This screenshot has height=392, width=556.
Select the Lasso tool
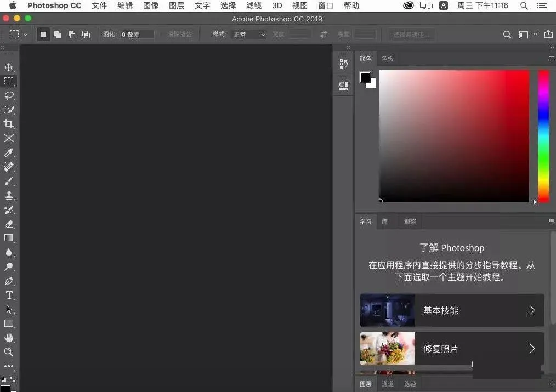point(9,95)
